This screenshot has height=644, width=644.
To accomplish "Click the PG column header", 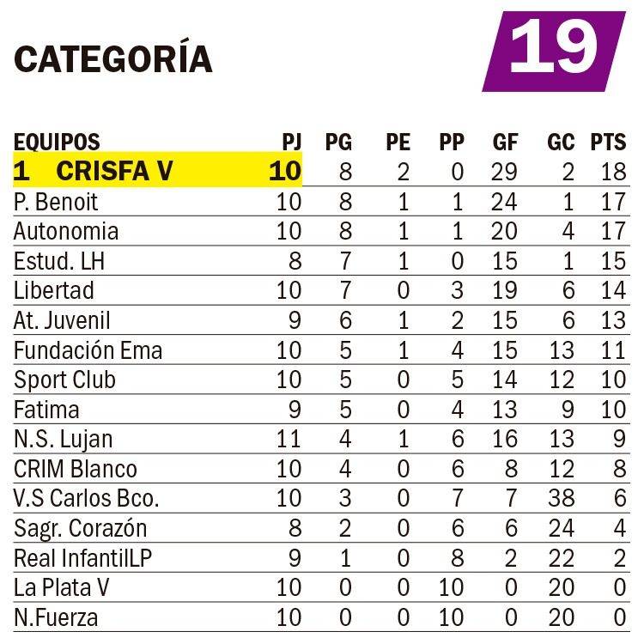I will (338, 142).
